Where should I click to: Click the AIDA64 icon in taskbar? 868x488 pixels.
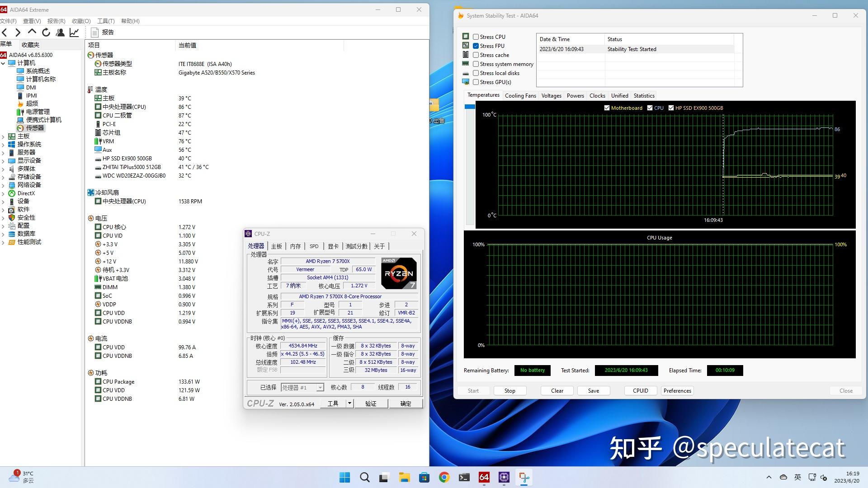(x=484, y=477)
